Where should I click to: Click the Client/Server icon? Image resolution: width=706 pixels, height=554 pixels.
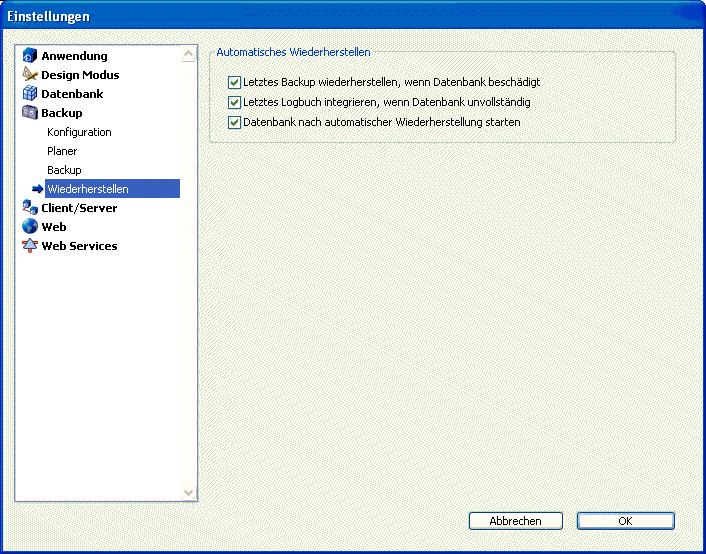[30, 208]
